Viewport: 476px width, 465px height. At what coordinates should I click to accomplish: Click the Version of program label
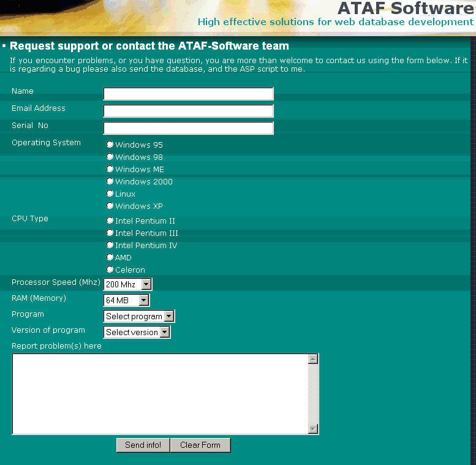(48, 330)
